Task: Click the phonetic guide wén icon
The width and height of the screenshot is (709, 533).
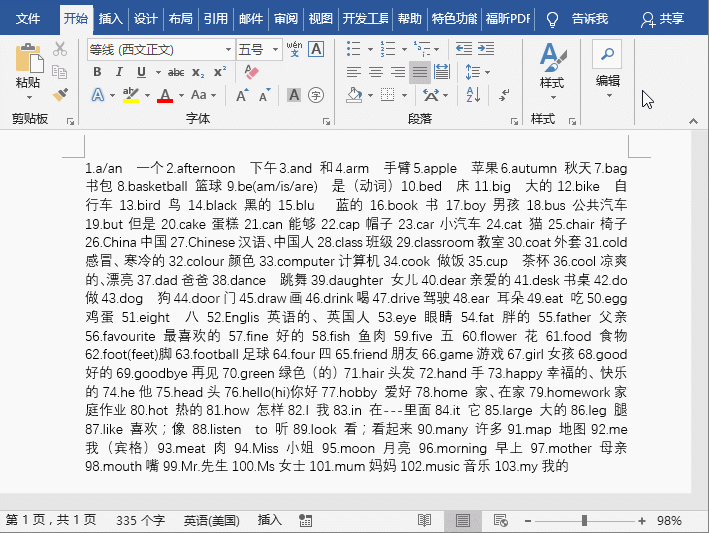Action: click(293, 49)
